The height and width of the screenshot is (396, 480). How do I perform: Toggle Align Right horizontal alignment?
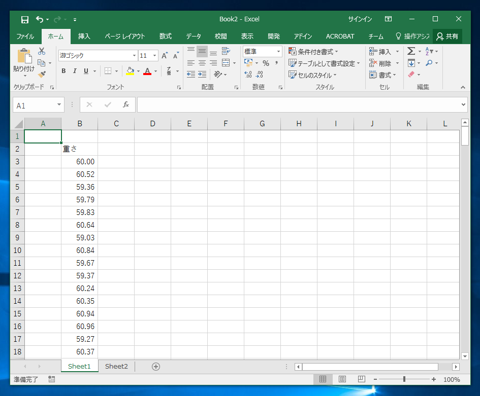(x=213, y=63)
